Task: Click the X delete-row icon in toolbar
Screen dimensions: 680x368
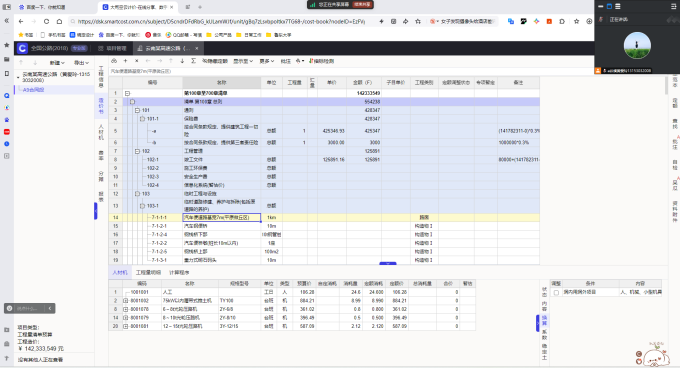Action: click(x=137, y=61)
